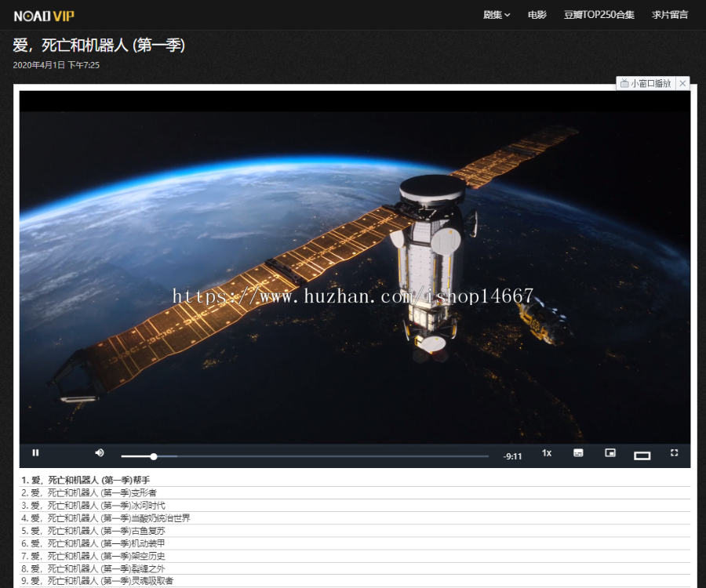The width and height of the screenshot is (706, 588).
Task: Click the video frame of the satellite
Action: tap(355, 267)
